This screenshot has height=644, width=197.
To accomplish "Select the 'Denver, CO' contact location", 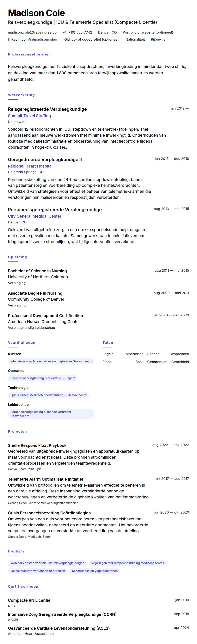I will pos(107,32).
